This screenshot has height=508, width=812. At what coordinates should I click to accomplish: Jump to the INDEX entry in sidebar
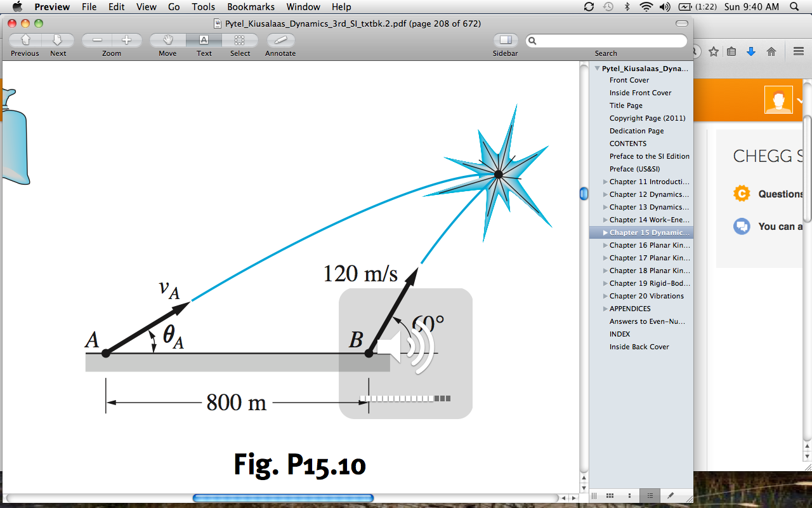[x=620, y=334]
